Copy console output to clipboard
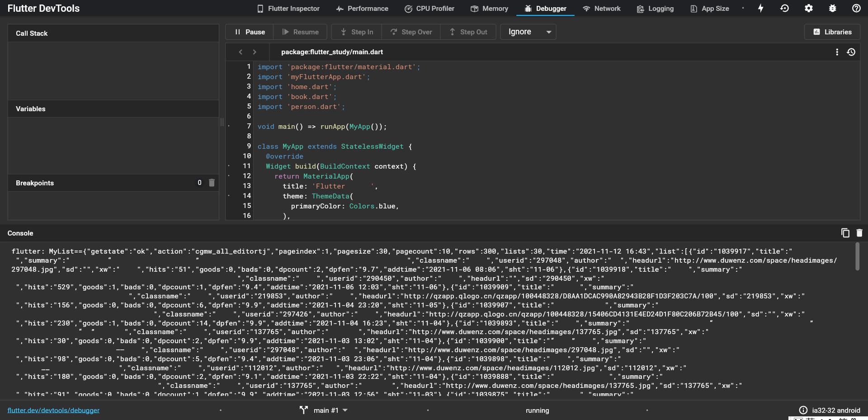 [845, 233]
